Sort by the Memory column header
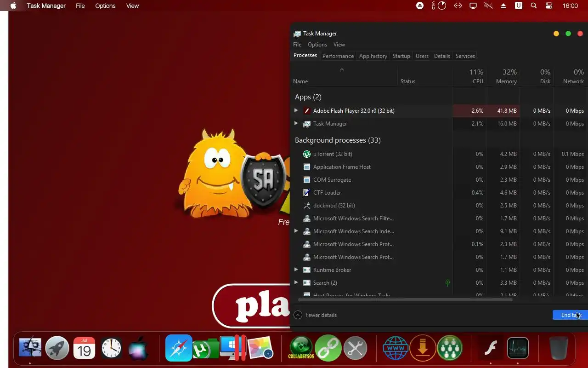Viewport: 588px width, 368px height. click(503, 76)
